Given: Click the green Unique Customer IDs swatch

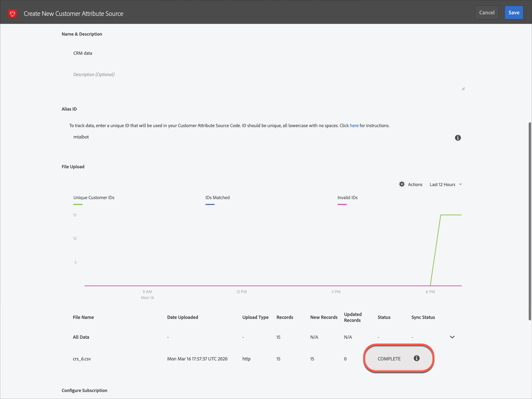Looking at the screenshot, I should [x=78, y=204].
